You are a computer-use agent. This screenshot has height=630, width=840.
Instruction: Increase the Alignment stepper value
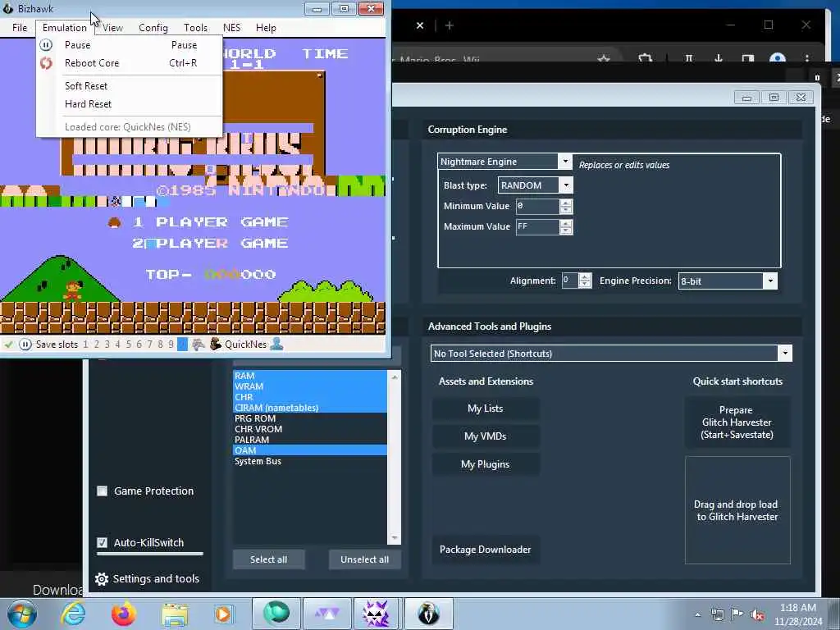pyautogui.click(x=585, y=277)
